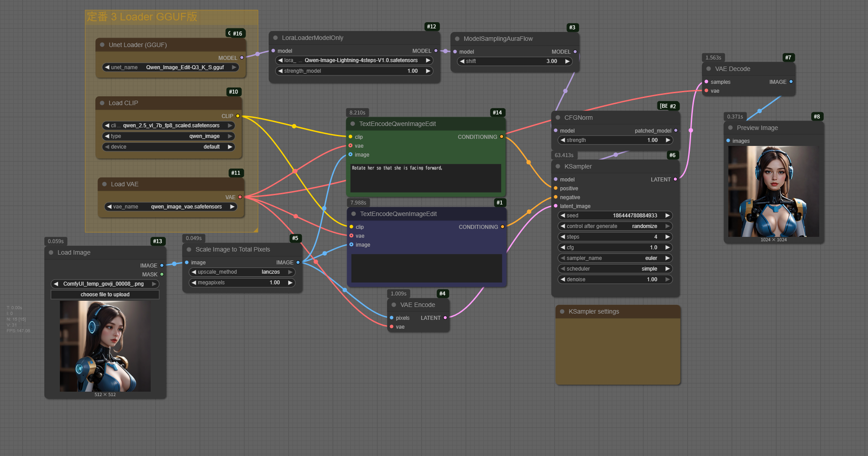This screenshot has width=868, height=456.
Task: Click the left arrow to decrease shift value
Action: (x=462, y=61)
